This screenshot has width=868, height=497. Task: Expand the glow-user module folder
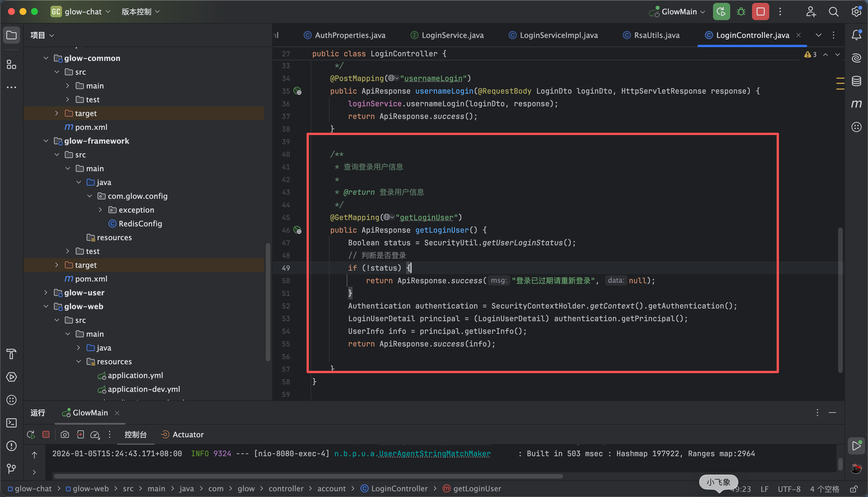[46, 292]
